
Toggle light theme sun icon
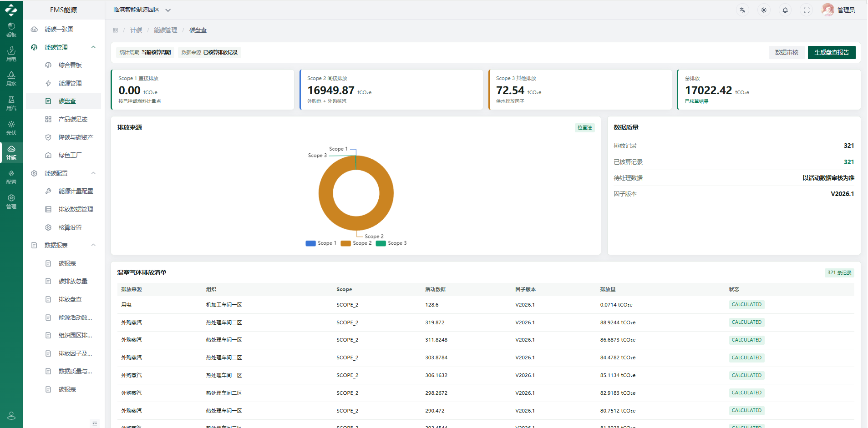click(x=764, y=10)
